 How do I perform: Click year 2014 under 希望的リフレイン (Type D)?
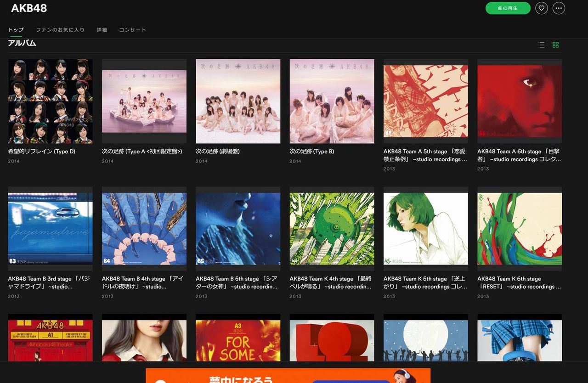(x=14, y=161)
